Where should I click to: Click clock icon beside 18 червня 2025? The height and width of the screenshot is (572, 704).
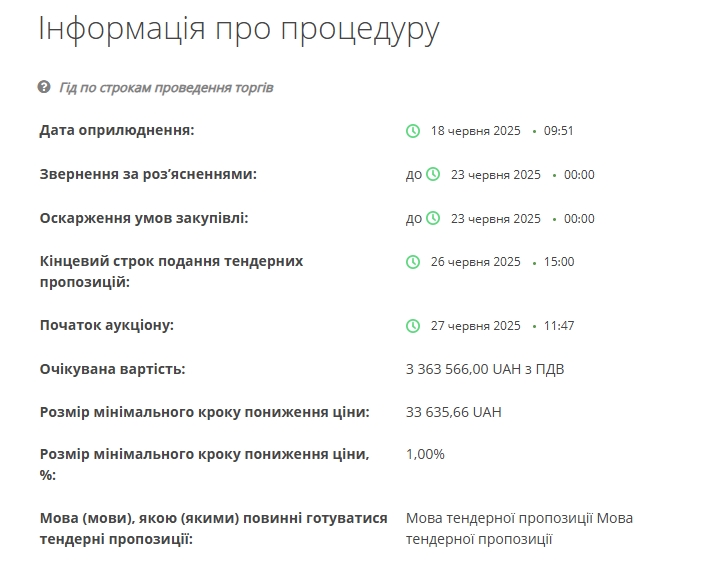point(413,131)
